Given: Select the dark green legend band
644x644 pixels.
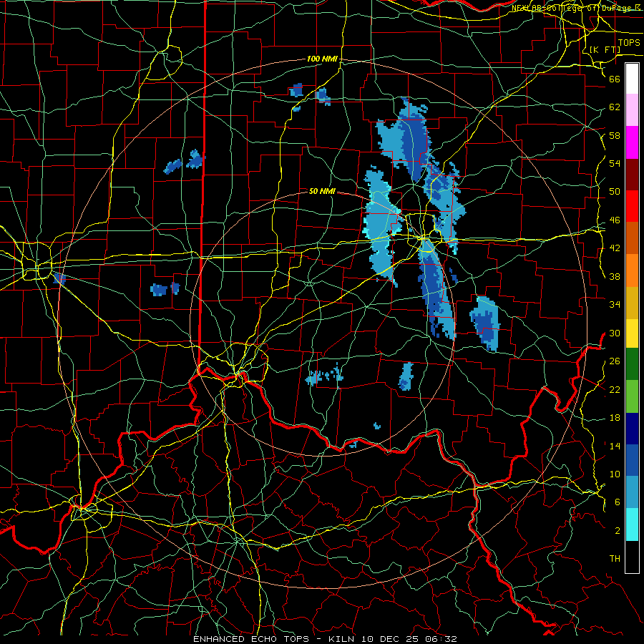Looking at the screenshot, I should pyautogui.click(x=632, y=364).
